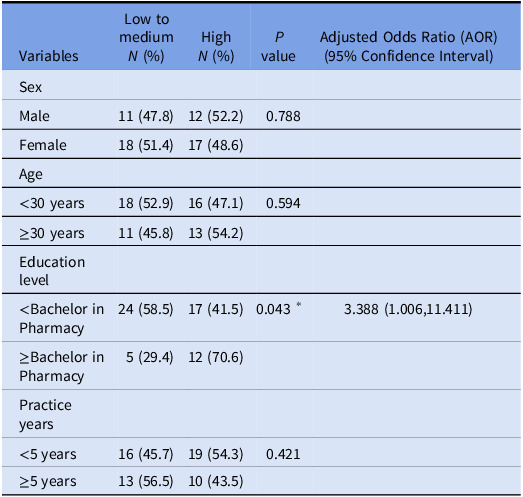This screenshot has height=497, width=523.
Task: Click the value '13 (56.5)'
Action: coord(146,481)
